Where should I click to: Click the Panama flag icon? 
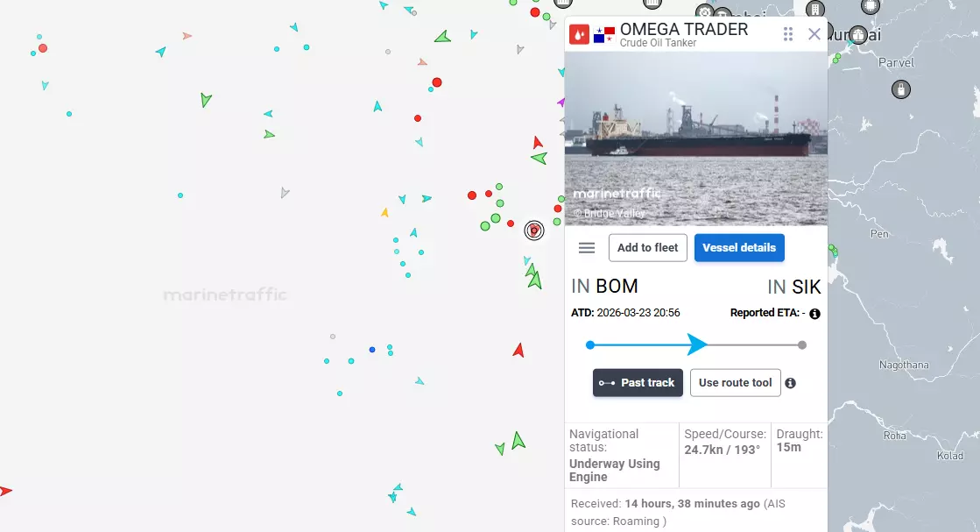(604, 34)
